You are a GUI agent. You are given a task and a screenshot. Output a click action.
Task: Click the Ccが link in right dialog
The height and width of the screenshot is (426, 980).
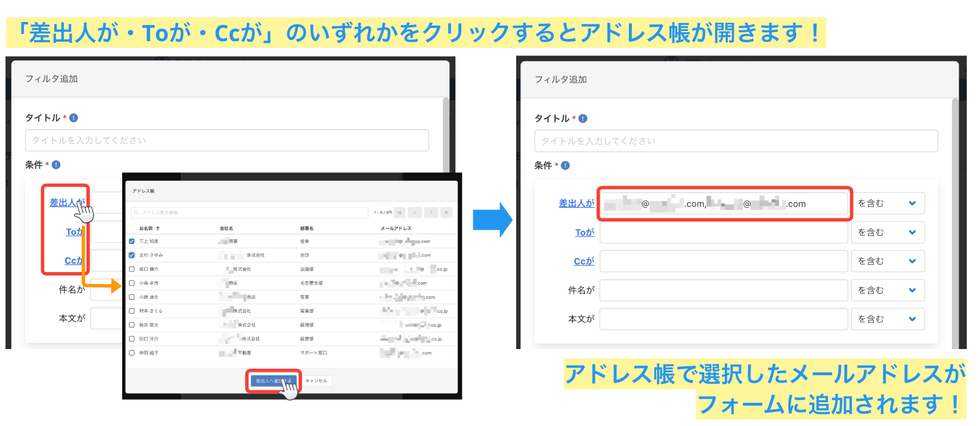click(584, 261)
